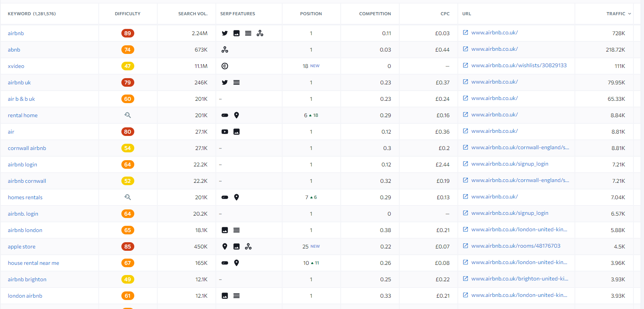
Task: Click the map pin icon in house rental near me row
Action: (x=237, y=263)
